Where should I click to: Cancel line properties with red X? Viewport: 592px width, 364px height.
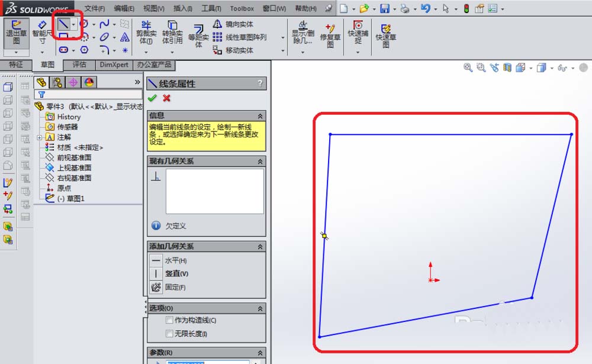pyautogui.click(x=166, y=98)
